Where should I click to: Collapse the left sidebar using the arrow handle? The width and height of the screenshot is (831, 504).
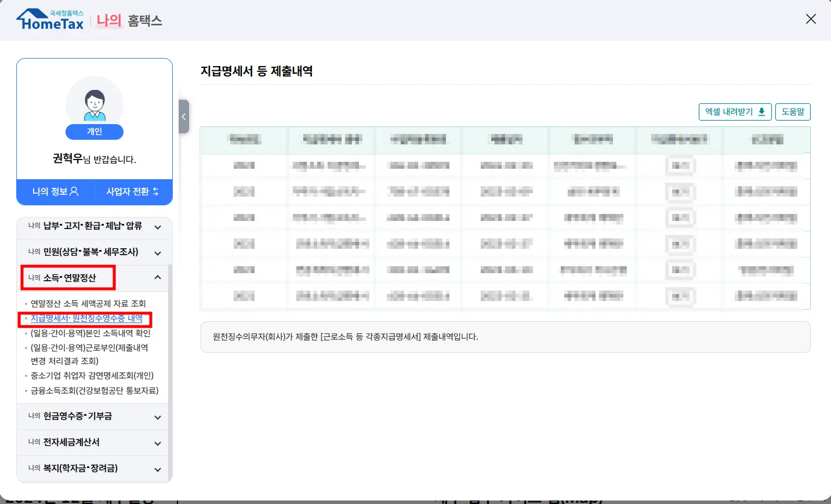(x=184, y=117)
